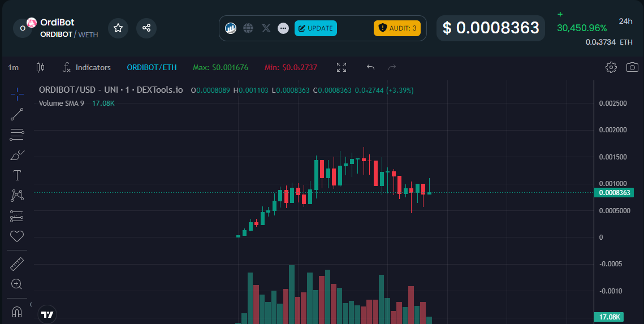Toggle fullscreen chart mode
Screen dimensions: 644x324
coord(342,67)
